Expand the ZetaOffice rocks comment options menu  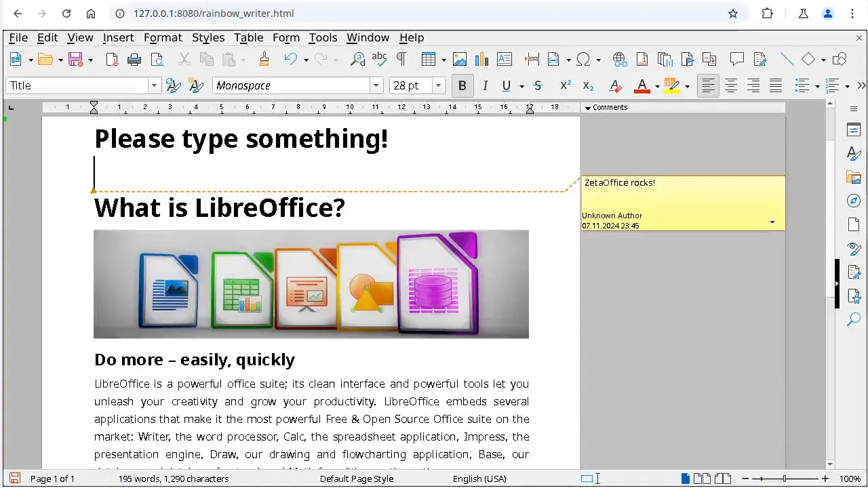(x=772, y=222)
